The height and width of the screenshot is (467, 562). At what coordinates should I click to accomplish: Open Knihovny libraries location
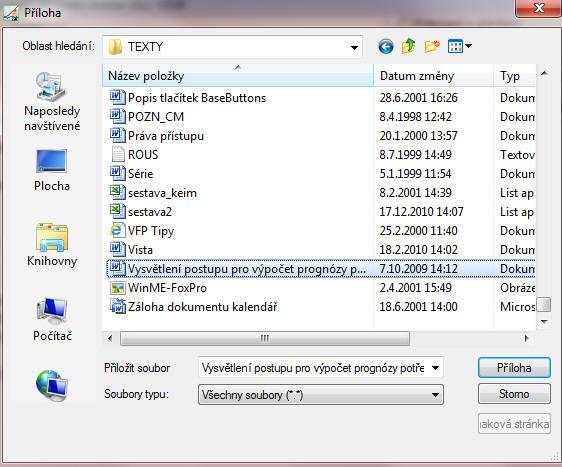point(52,245)
